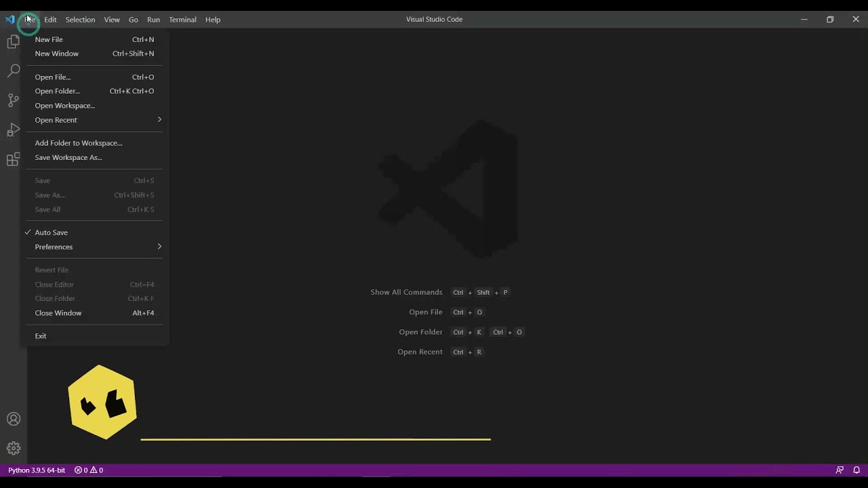Toggle the Auto Save option

(x=94, y=232)
